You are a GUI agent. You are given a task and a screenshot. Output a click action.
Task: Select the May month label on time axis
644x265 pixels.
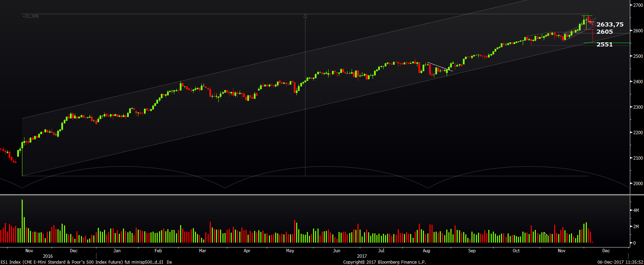pyautogui.click(x=290, y=251)
